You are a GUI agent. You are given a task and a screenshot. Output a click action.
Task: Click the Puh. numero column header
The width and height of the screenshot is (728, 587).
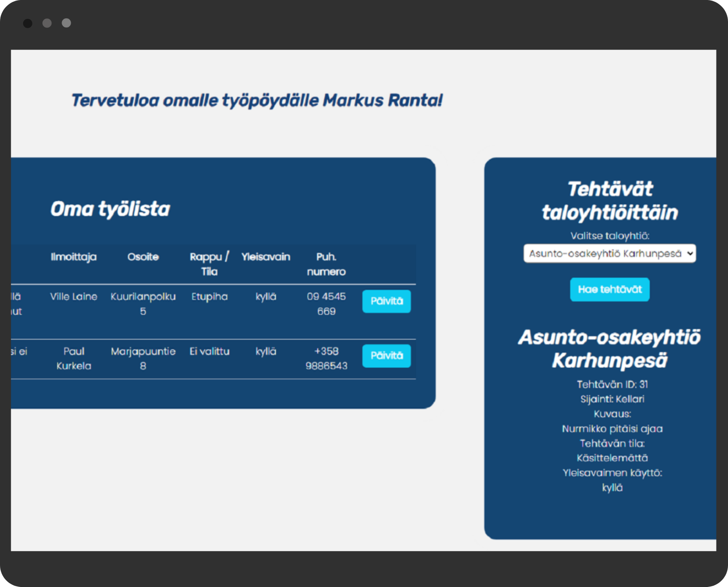click(326, 264)
